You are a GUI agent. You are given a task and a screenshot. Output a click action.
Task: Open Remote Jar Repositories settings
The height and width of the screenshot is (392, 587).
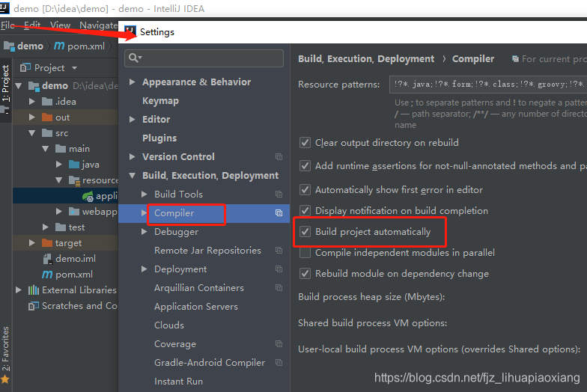pos(208,250)
